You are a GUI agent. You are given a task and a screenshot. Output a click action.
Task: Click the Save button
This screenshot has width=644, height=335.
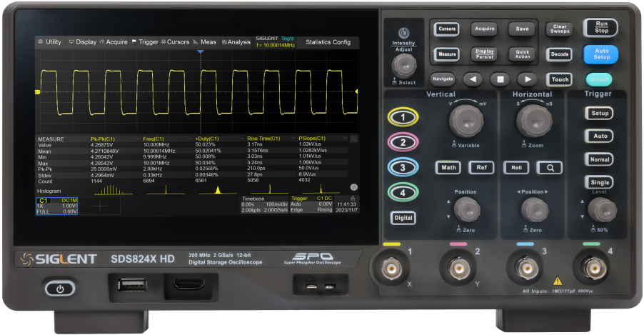coord(522,29)
